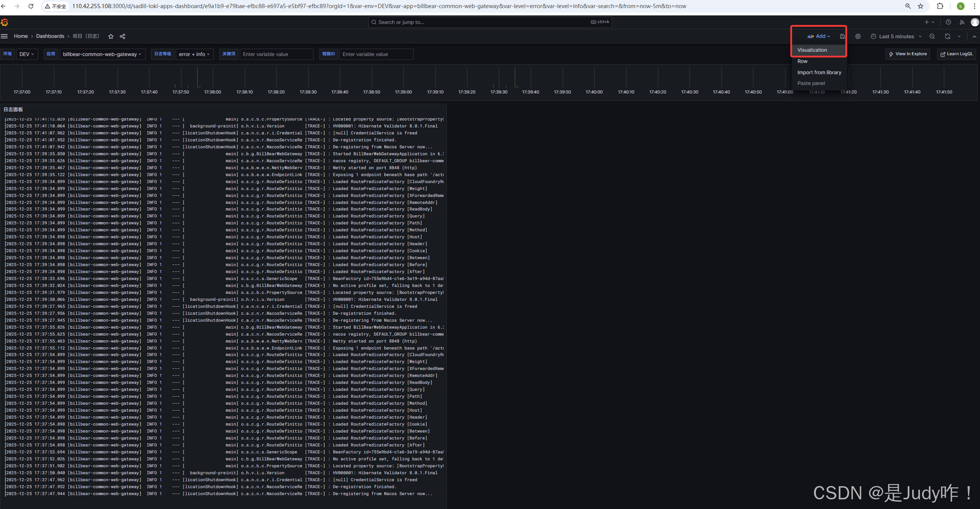980x509 pixels.
Task: Choose Import from library menu item
Action: 819,72
